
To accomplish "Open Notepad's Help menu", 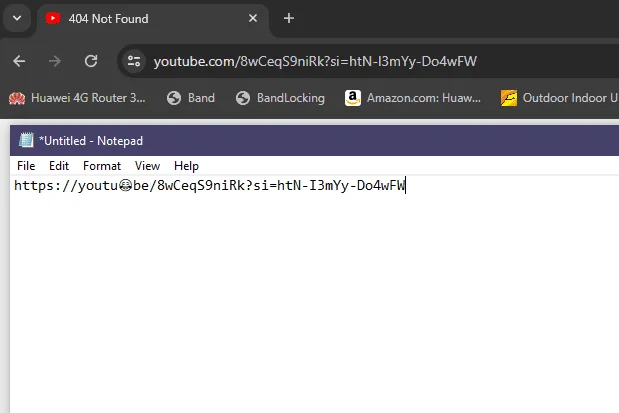I will pos(186,166).
